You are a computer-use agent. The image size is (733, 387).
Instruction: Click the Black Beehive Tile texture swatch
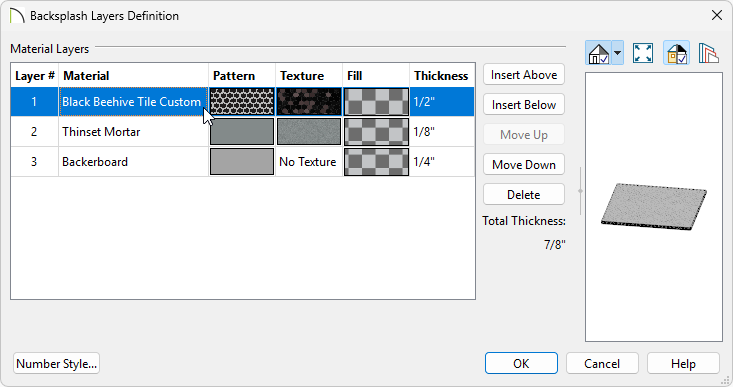tap(309, 101)
